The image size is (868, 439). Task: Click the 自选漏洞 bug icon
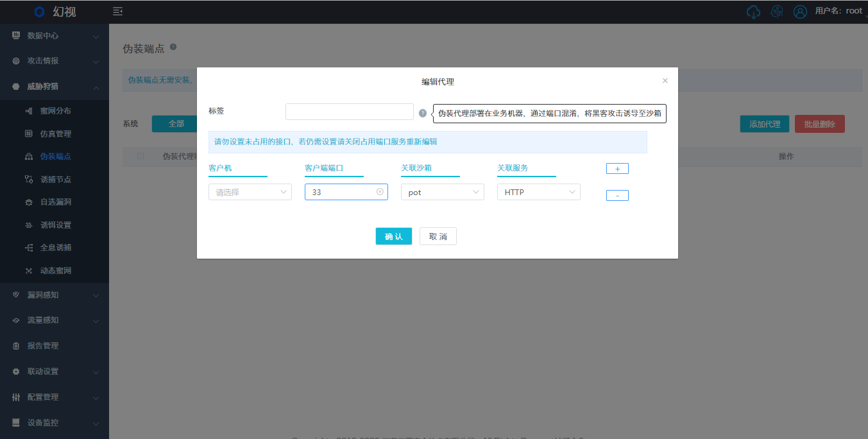click(x=29, y=202)
